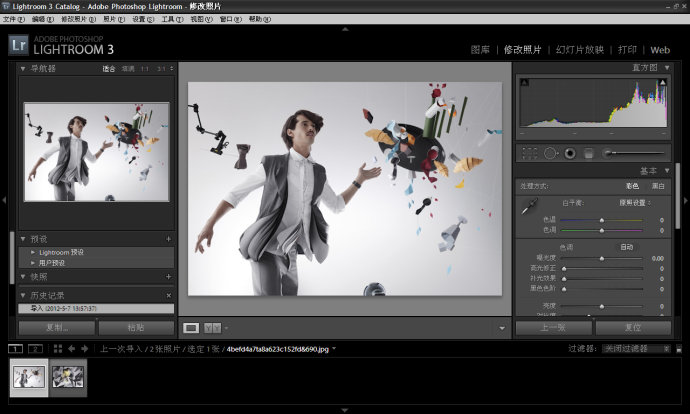Image resolution: width=690 pixels, height=414 pixels.
Task: Click the 粘贴 paste button
Action: (136, 327)
